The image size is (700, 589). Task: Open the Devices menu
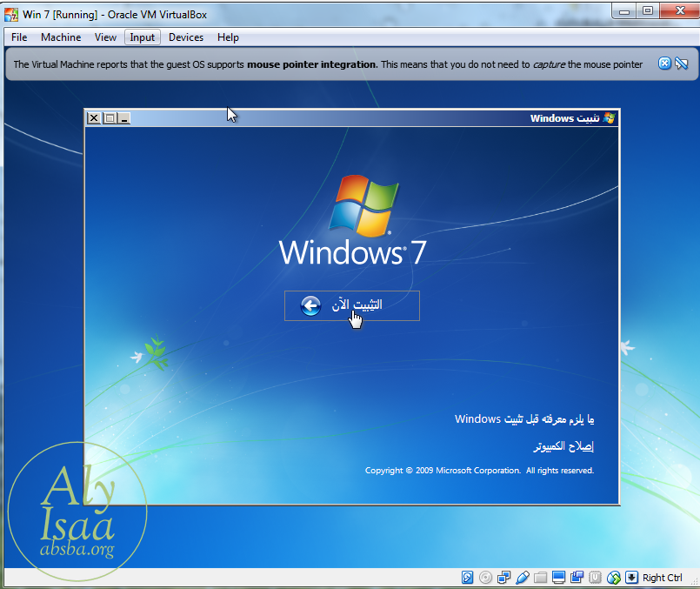click(186, 37)
